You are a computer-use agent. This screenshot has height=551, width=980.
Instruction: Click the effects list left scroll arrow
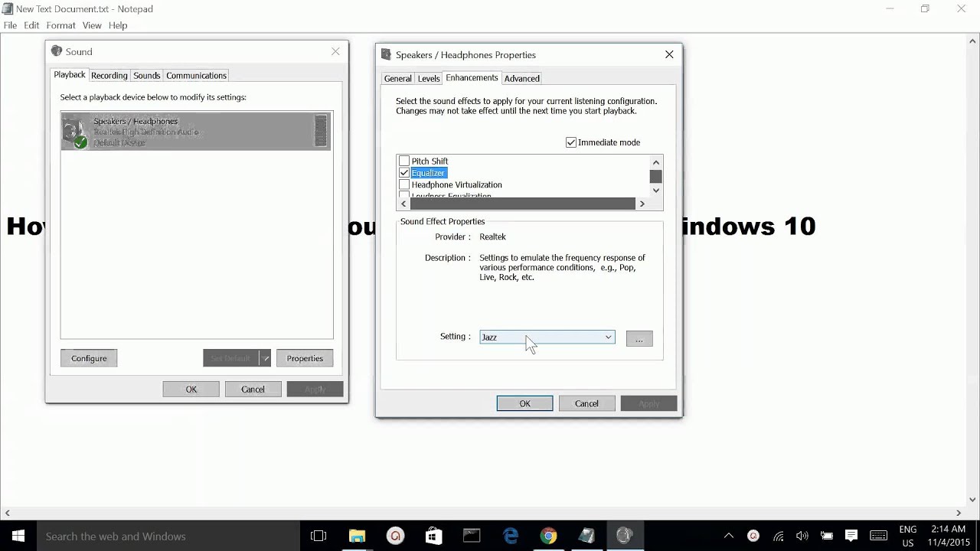pos(403,204)
